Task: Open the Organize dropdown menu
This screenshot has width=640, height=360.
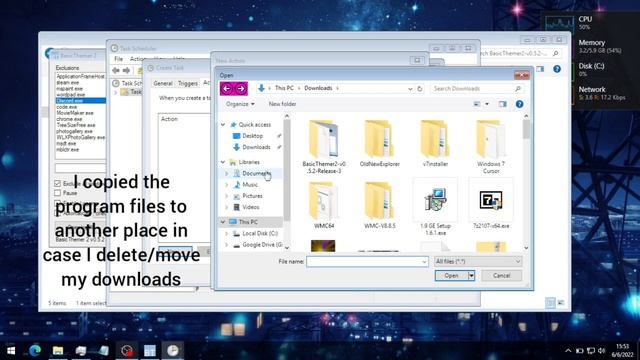Action: 240,104
